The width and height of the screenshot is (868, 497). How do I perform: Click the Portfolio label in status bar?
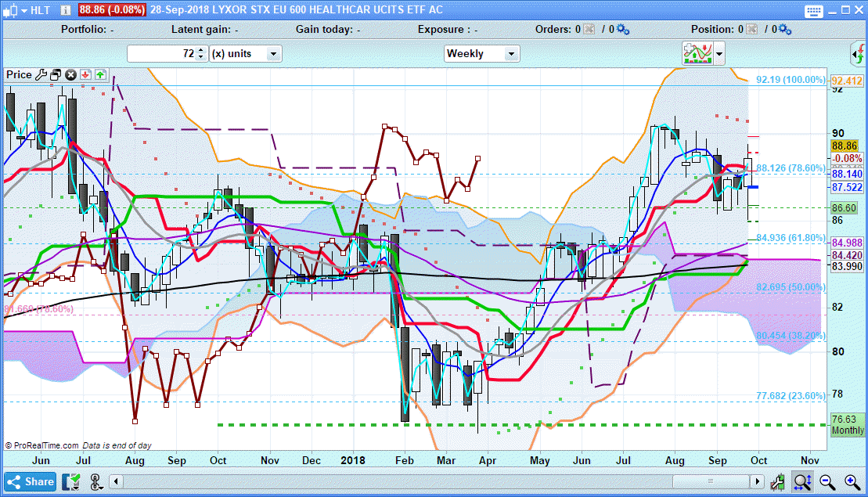(x=87, y=29)
